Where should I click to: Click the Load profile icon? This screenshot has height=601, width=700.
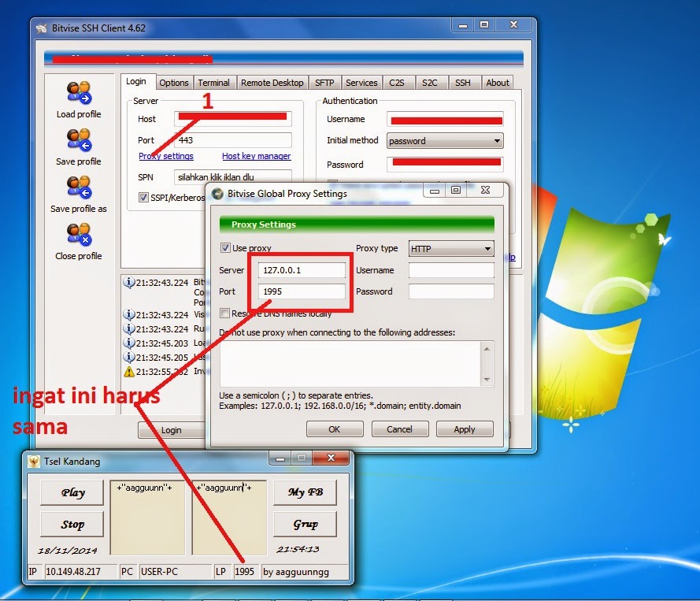tap(79, 92)
